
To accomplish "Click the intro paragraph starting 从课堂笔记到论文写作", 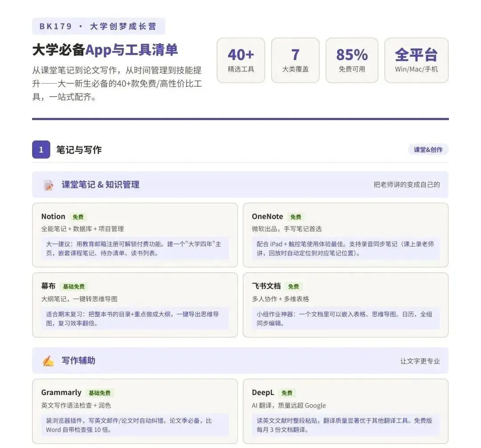I will point(117,84).
